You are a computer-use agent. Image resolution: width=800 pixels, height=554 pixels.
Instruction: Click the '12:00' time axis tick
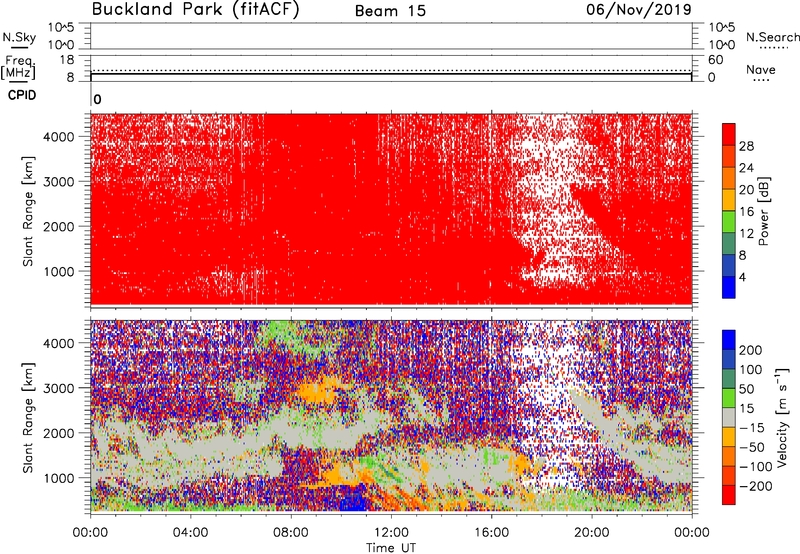click(x=391, y=533)
